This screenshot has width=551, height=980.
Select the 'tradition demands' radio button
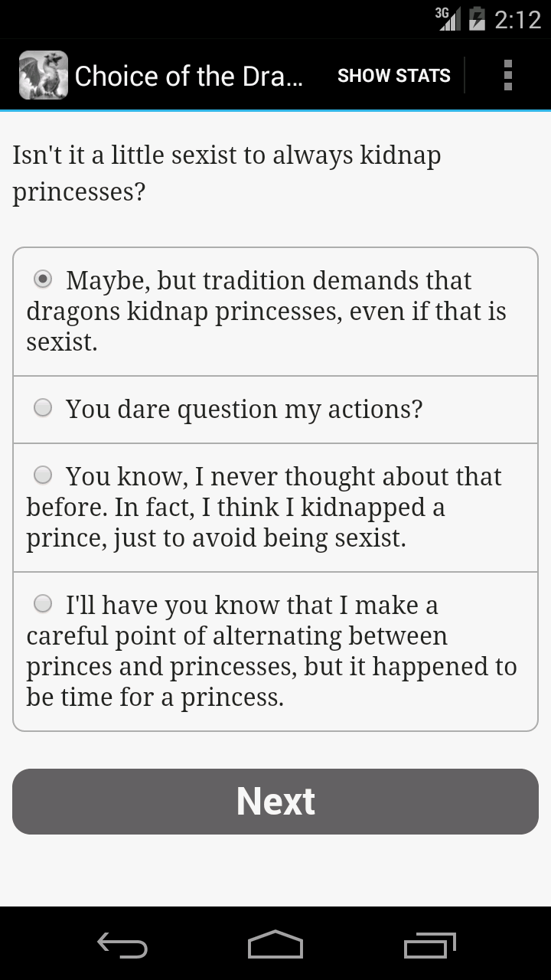click(44, 279)
